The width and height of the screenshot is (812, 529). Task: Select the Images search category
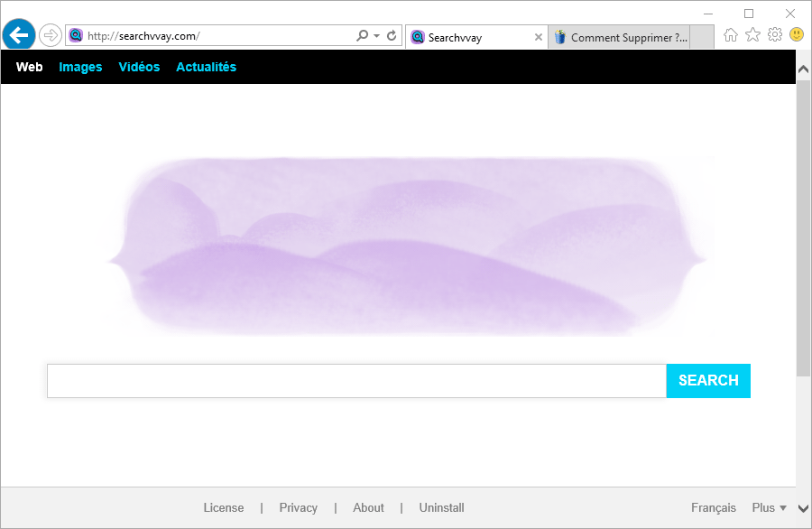(x=80, y=67)
